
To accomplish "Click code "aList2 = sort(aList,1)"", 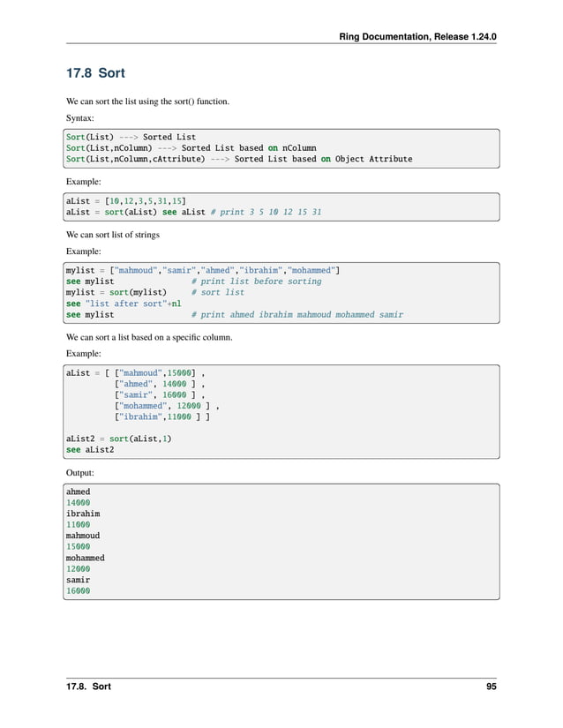I will [x=119, y=439].
